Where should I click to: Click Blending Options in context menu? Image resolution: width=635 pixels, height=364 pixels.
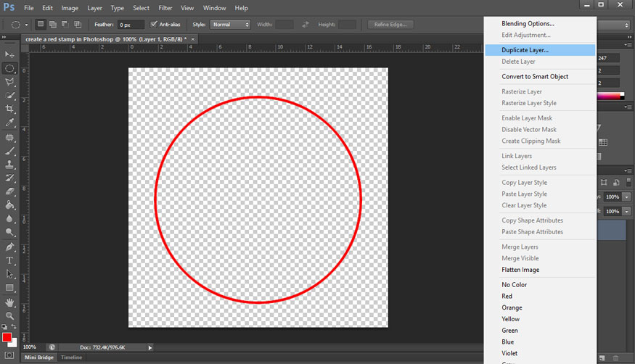coord(528,24)
